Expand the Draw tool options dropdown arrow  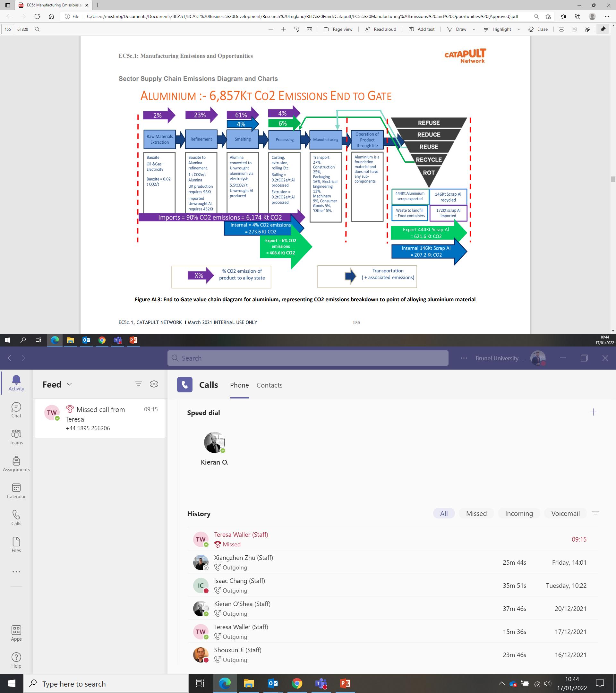[x=474, y=30]
